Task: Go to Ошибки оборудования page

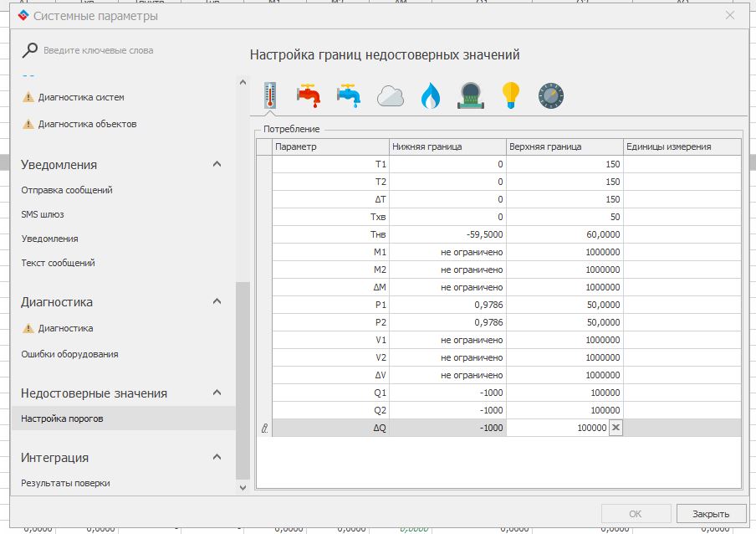Action: [69, 354]
